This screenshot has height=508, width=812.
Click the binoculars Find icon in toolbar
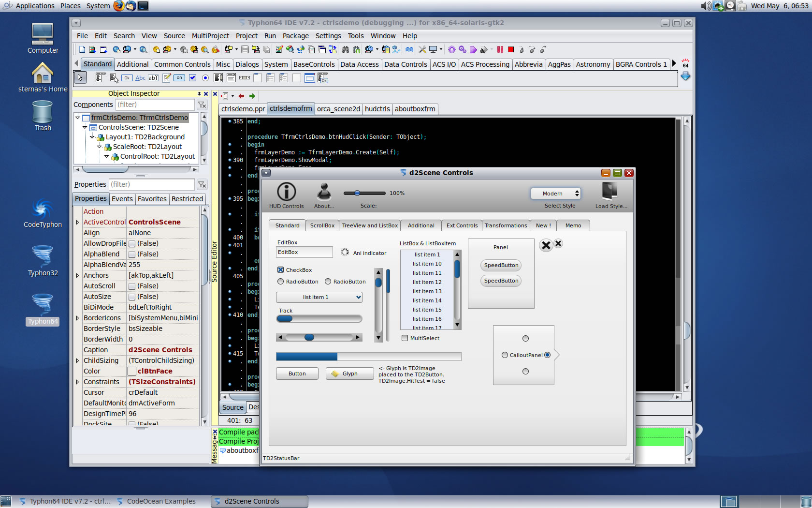pos(346,49)
